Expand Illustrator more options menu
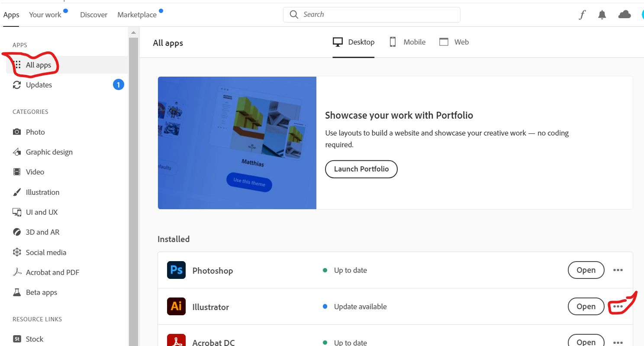 [618, 307]
